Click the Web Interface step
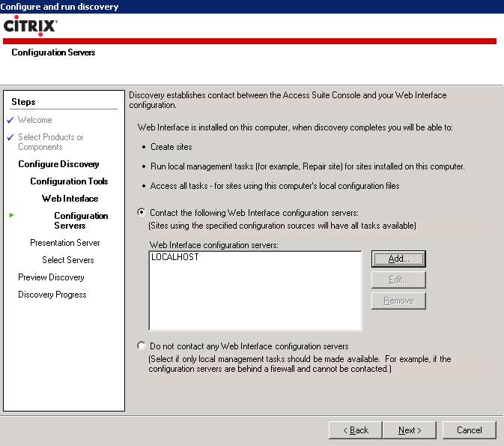 pyautogui.click(x=70, y=199)
